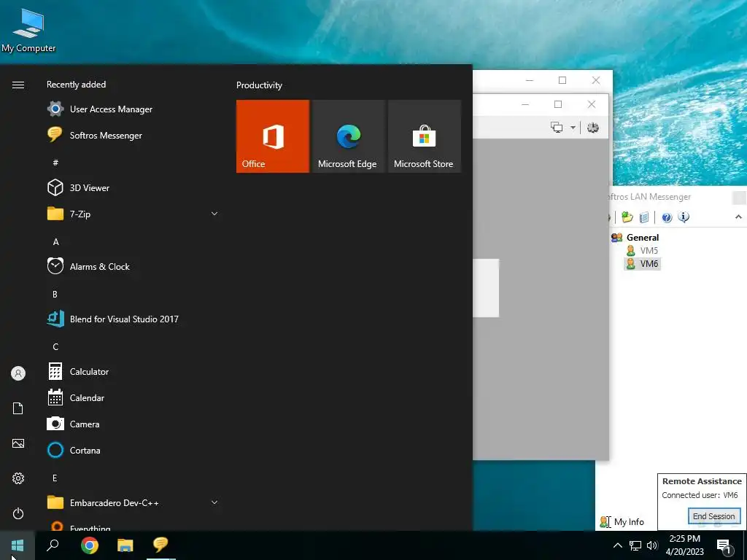Open volume speaker icon in tray
The image size is (747, 560).
coord(652,545)
